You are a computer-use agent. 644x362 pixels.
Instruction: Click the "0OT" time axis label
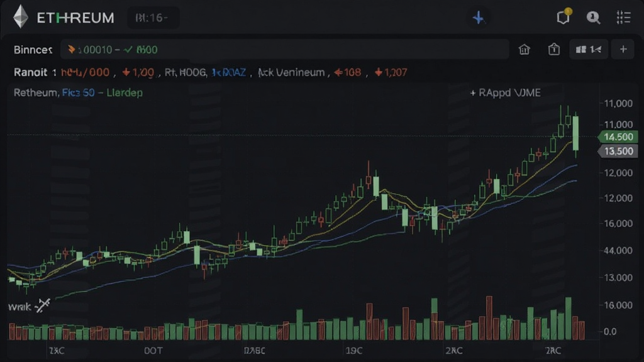[153, 351]
